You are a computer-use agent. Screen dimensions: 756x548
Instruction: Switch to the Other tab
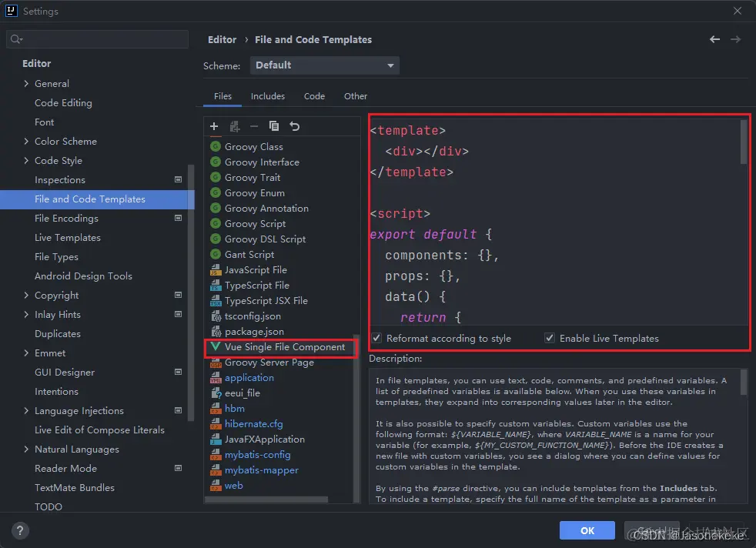click(x=356, y=96)
